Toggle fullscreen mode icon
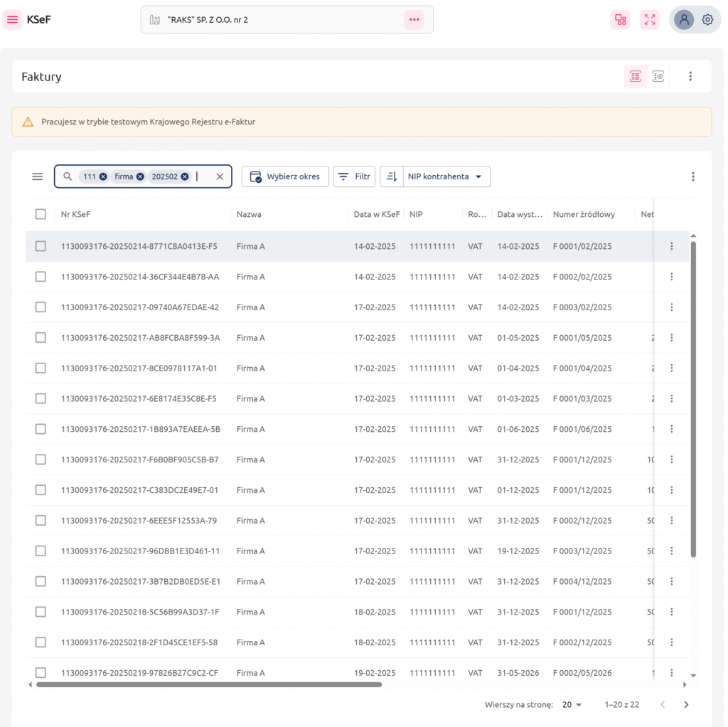Screen dimensions: 728x727 click(649, 20)
